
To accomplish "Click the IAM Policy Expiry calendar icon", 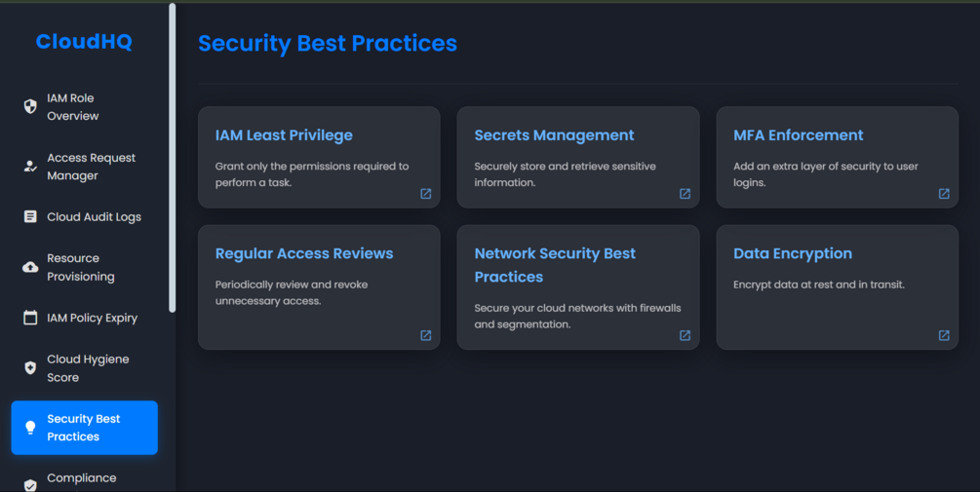I will (30, 318).
